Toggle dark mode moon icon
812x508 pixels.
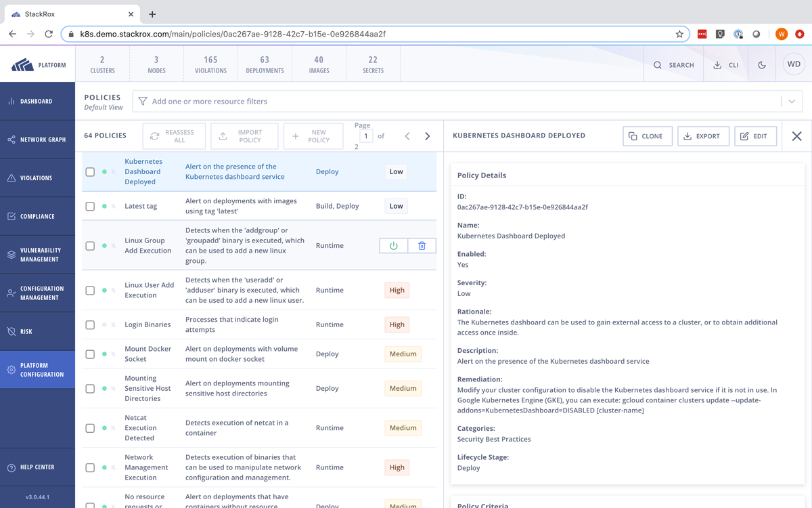pyautogui.click(x=762, y=65)
